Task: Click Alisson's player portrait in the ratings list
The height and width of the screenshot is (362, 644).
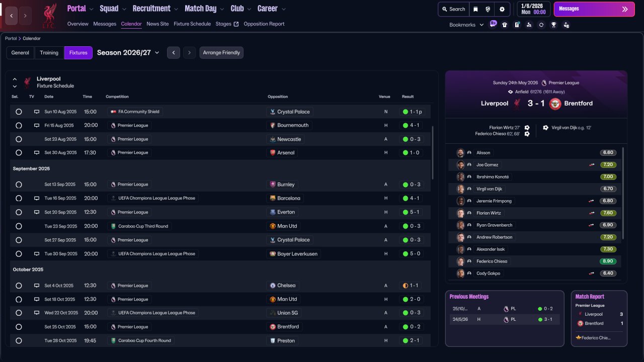Action: (460, 152)
